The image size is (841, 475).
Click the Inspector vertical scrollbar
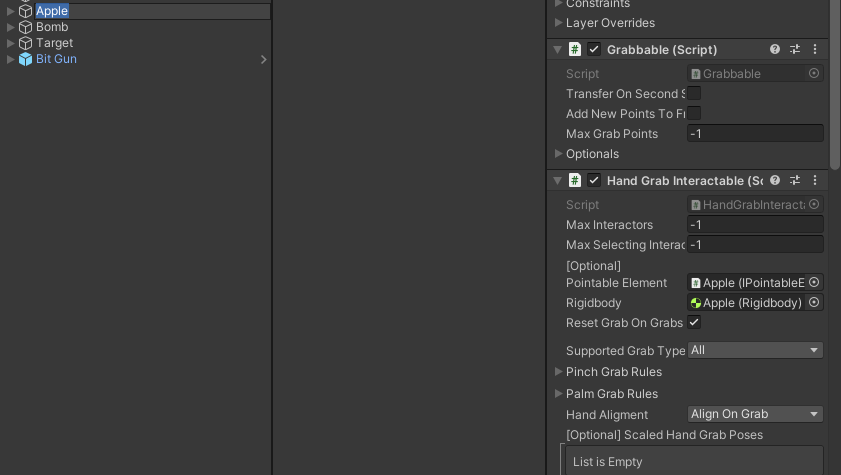pyautogui.click(x=835, y=85)
